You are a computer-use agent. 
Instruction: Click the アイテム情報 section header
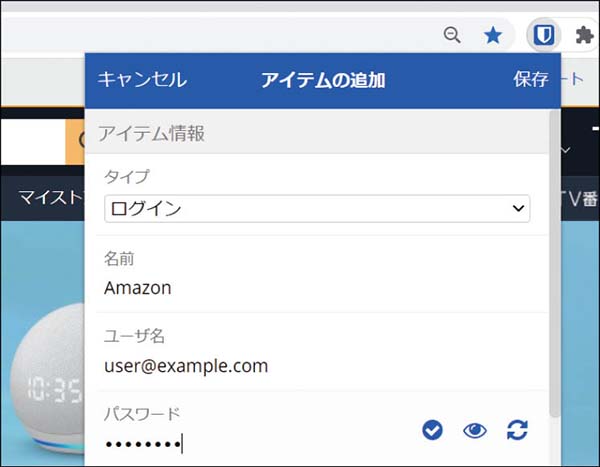point(317,134)
